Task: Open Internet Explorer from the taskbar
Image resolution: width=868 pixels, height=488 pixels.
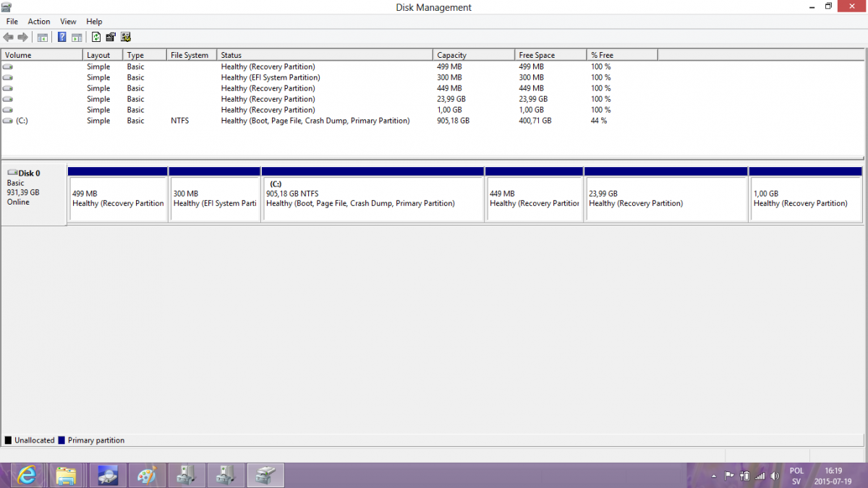Action: 27,475
